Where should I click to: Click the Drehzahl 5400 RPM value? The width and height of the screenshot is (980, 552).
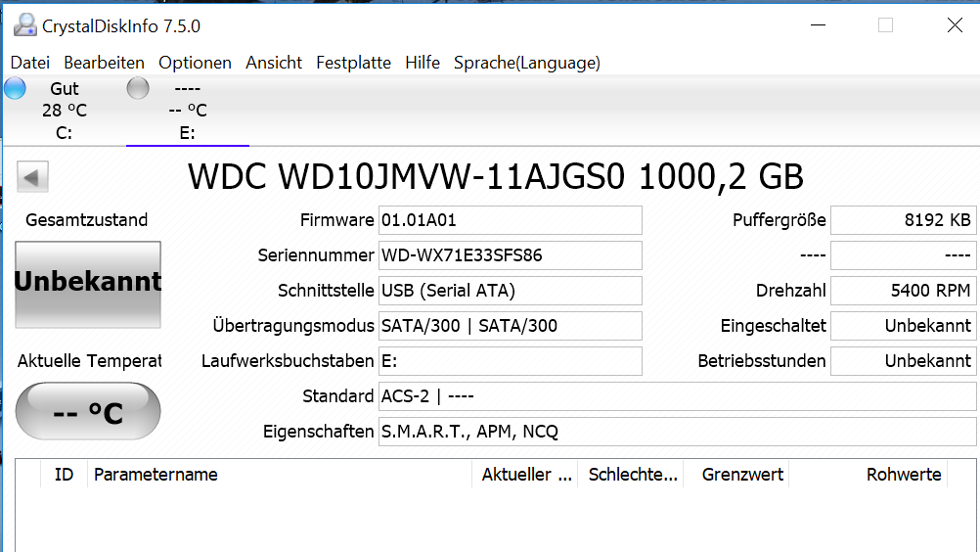click(x=903, y=291)
